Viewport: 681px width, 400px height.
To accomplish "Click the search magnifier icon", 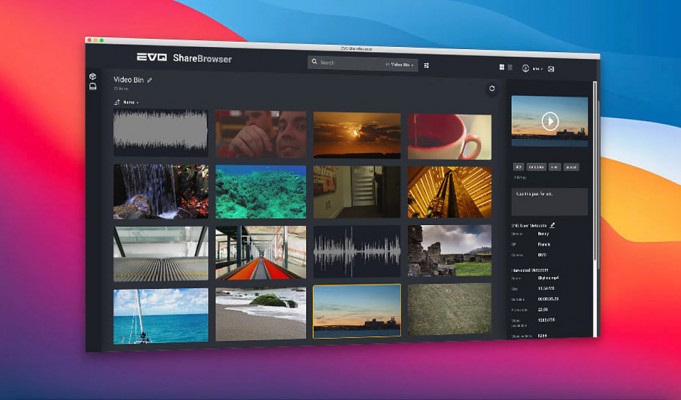I will click(314, 62).
